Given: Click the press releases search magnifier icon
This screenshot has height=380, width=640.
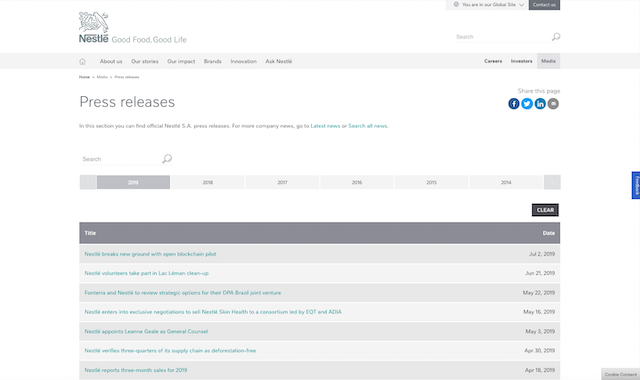Looking at the screenshot, I should point(167,159).
